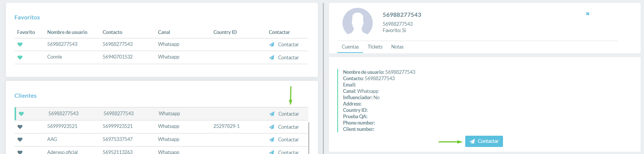Open the Cuentas tab
The image size is (644, 154).
(x=350, y=47)
